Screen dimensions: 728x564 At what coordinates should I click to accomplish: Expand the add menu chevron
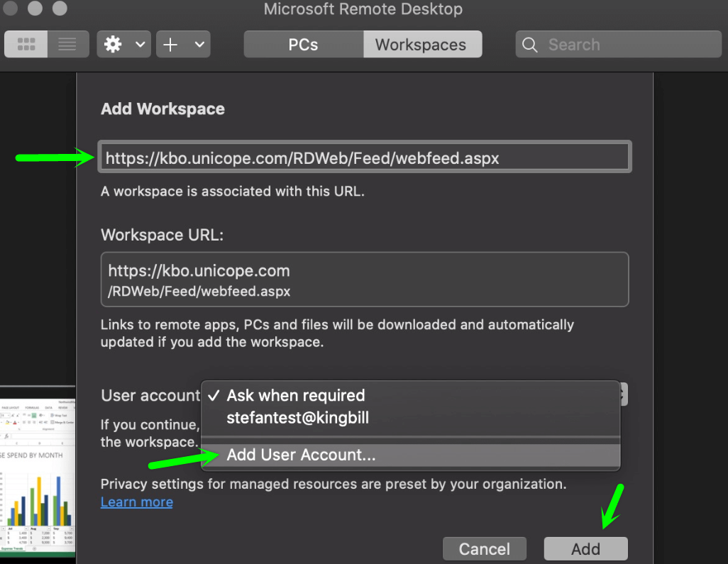tap(199, 45)
